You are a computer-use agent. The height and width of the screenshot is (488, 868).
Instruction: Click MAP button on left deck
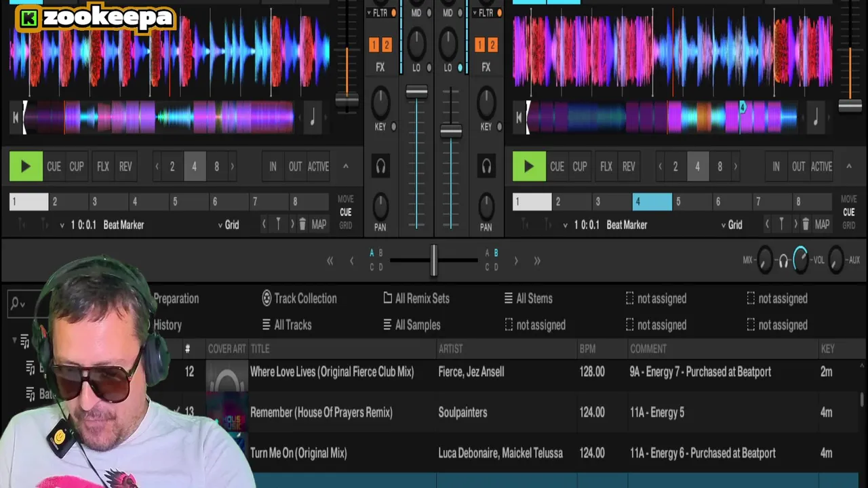pyautogui.click(x=319, y=224)
